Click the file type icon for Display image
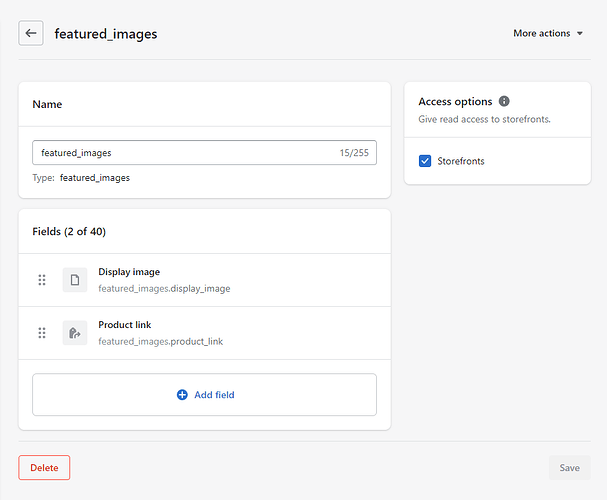The width and height of the screenshot is (607, 500). pos(75,280)
